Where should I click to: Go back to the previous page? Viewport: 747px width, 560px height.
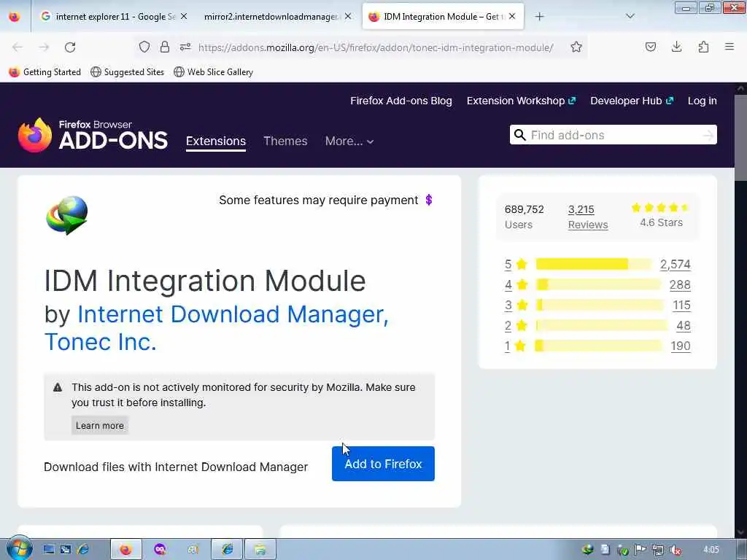click(x=18, y=47)
